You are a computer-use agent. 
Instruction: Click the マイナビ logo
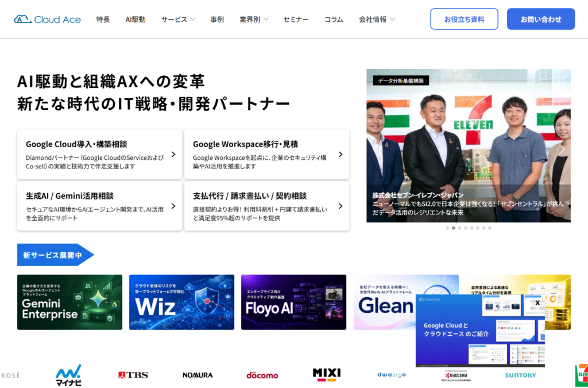coord(69,375)
